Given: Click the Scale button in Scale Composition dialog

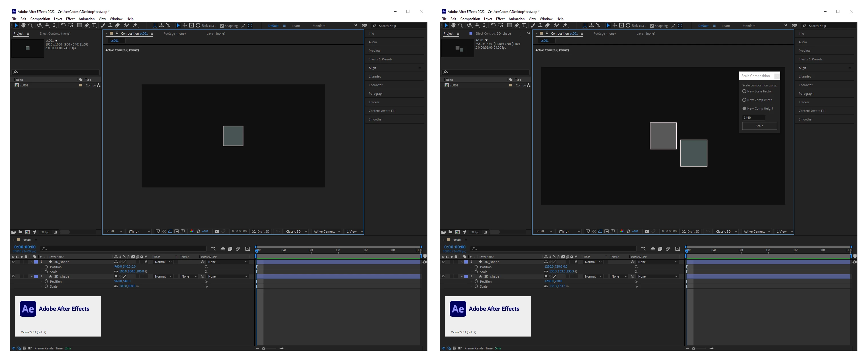Looking at the screenshot, I should point(759,126).
